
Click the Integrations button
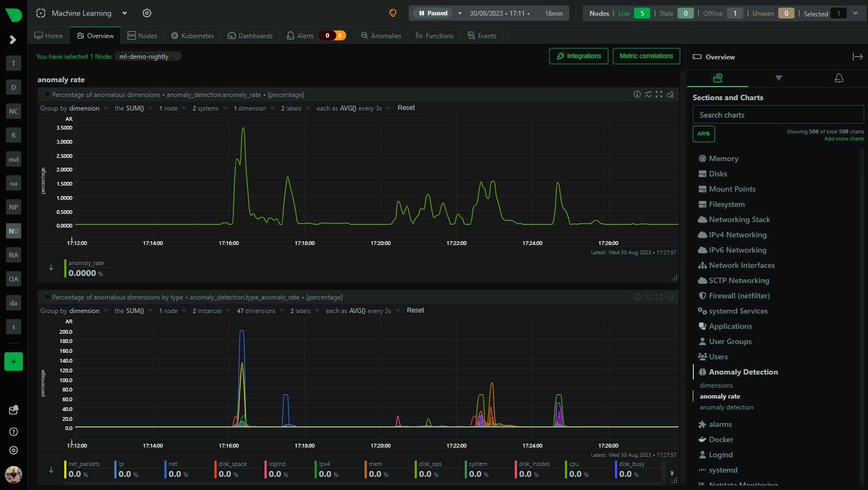(x=578, y=56)
